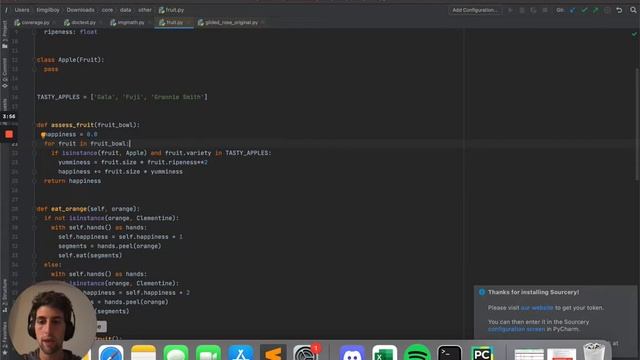This screenshot has width=640, height=360.
Task: Launch Messages from the Dock
Action: point(176,354)
